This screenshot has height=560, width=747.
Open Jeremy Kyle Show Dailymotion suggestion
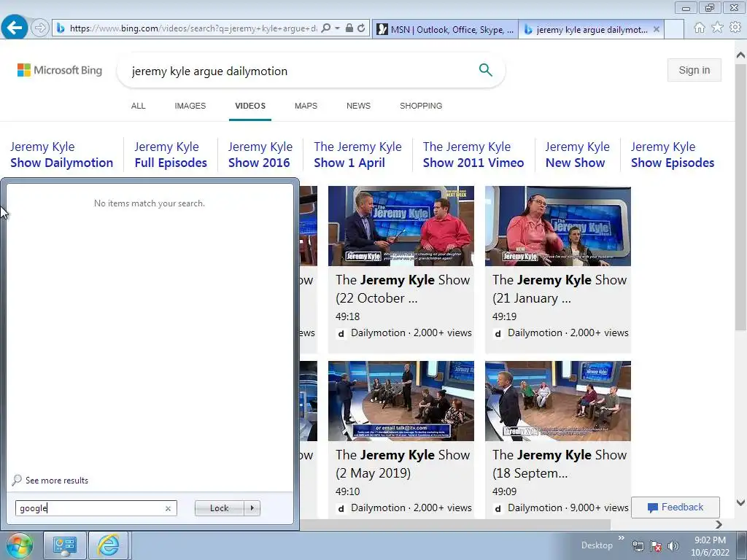(62, 155)
